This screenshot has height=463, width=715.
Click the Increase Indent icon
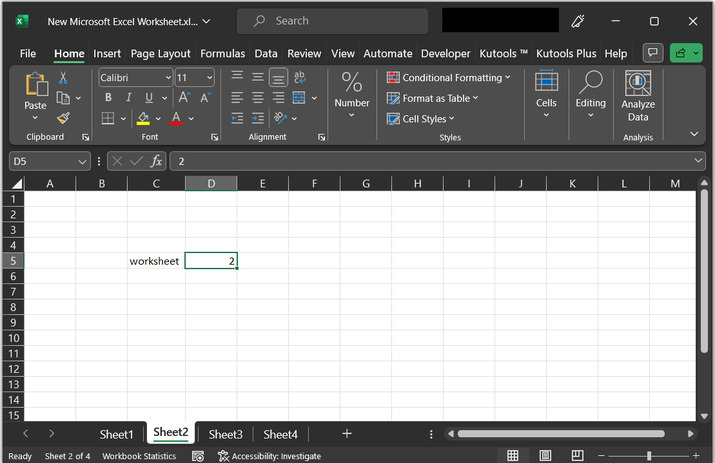pyautogui.click(x=257, y=118)
